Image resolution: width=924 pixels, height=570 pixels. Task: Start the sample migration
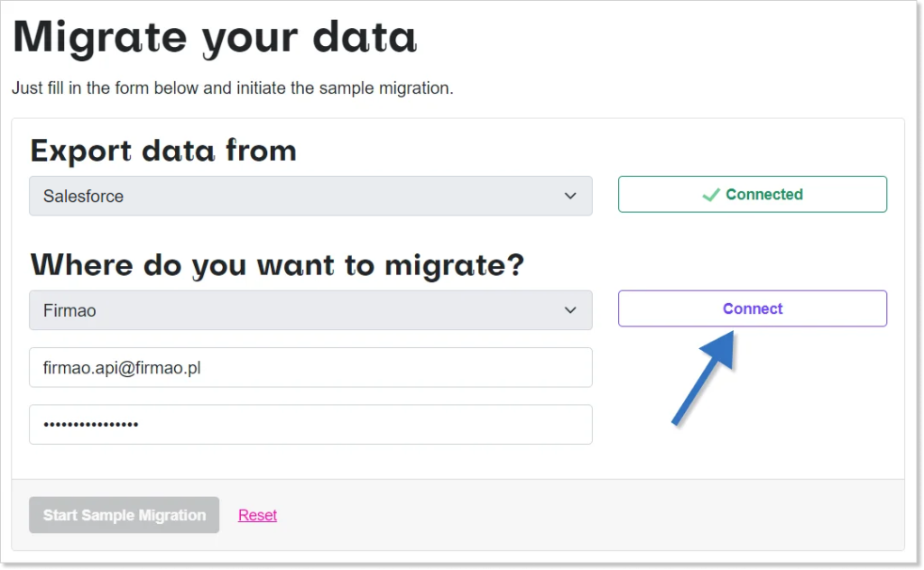[x=125, y=515]
